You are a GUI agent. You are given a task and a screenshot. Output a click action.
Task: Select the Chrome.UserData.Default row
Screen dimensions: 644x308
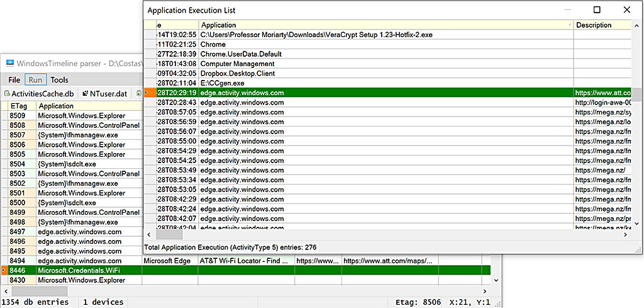tap(387, 54)
